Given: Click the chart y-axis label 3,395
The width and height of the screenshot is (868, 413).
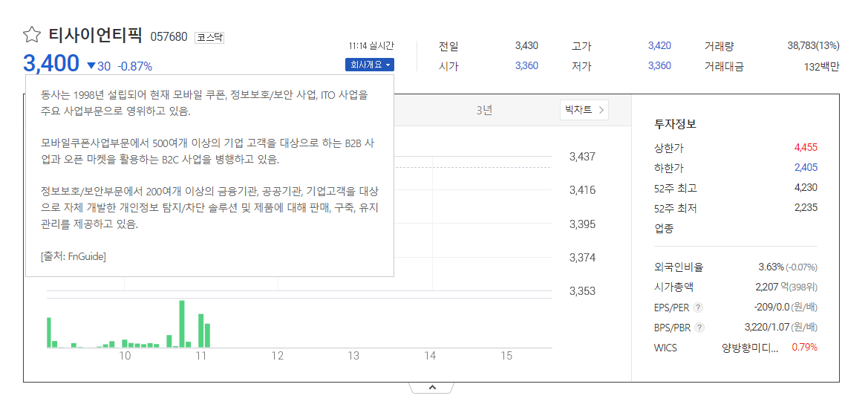Looking at the screenshot, I should (x=582, y=224).
